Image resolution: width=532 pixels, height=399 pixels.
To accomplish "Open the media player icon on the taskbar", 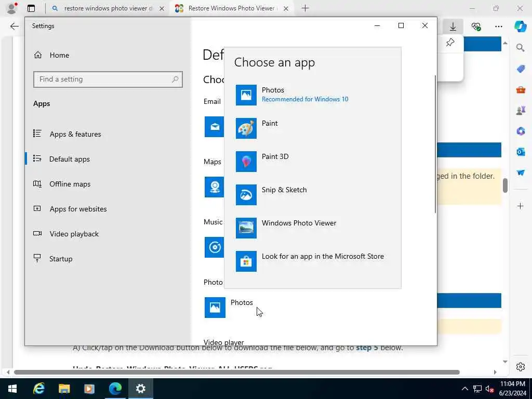I will point(89,389).
